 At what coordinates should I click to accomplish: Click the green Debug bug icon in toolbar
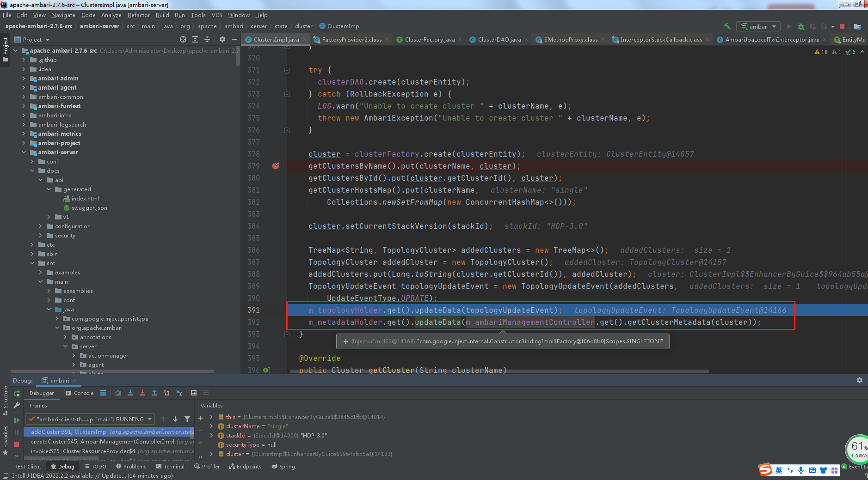801,26
